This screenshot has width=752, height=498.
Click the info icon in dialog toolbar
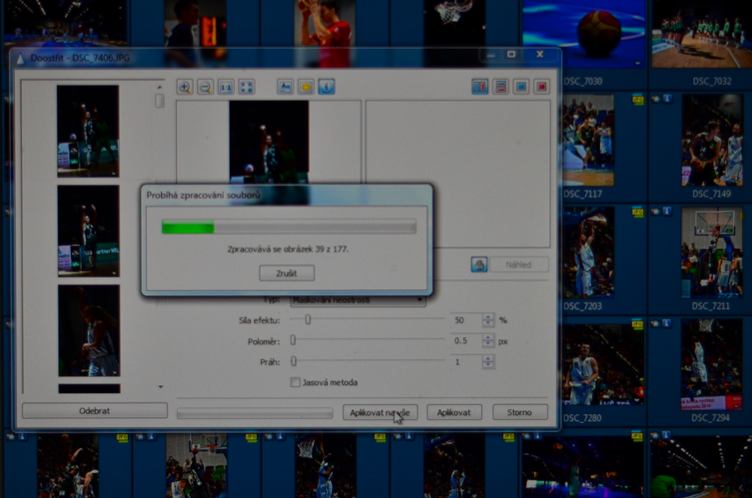(x=326, y=87)
